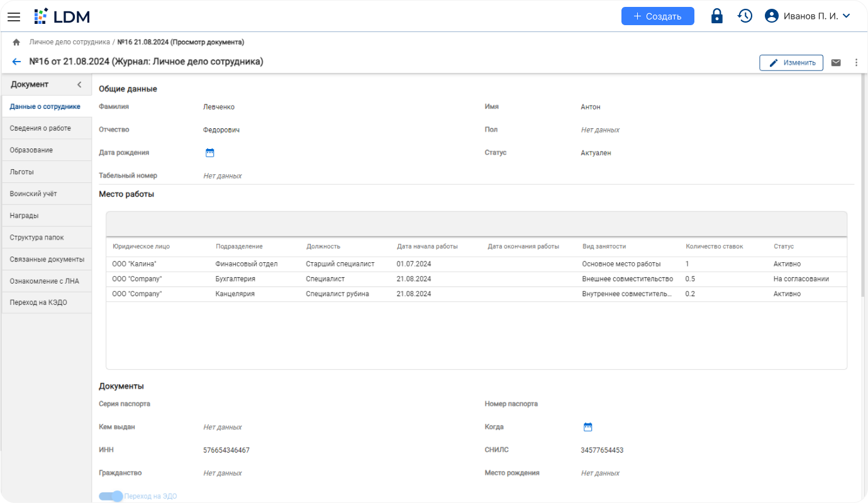868x503 pixels.
Task: Click the patronymic value Федорович
Action: (221, 130)
